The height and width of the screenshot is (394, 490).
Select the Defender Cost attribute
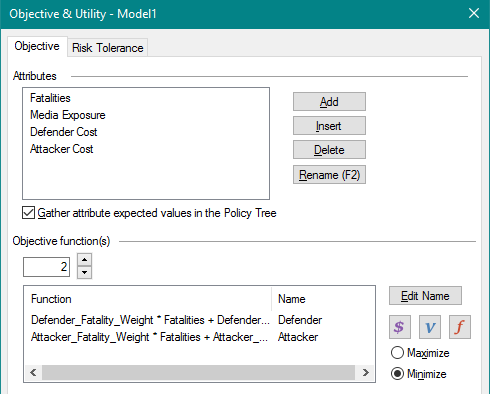point(64,132)
